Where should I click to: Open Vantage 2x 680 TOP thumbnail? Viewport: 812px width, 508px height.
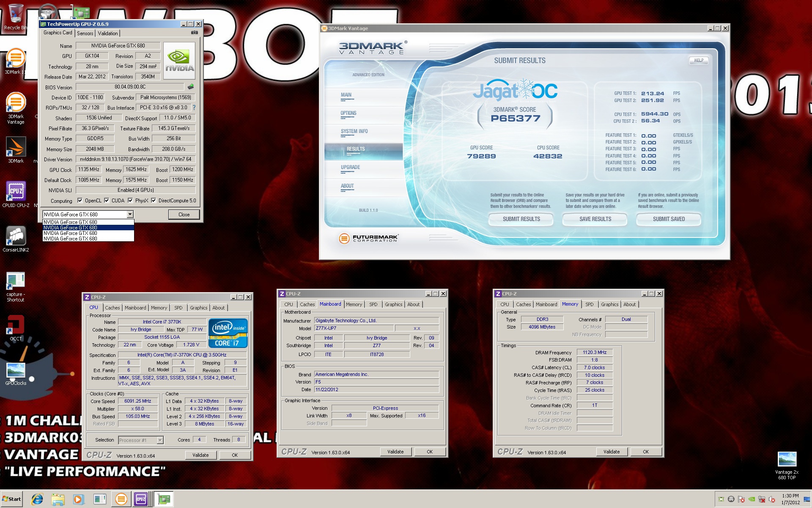(x=787, y=459)
